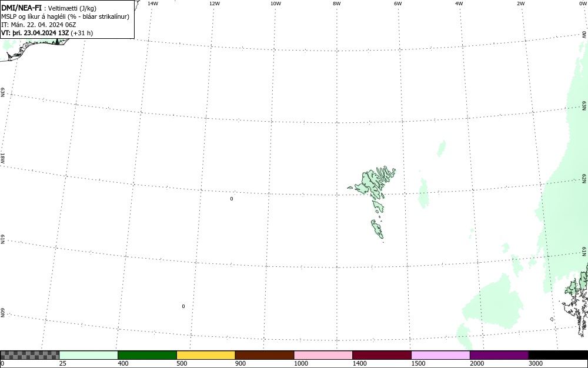Click the 12W longitude label
The width and height of the screenshot is (588, 368).
tap(214, 4)
